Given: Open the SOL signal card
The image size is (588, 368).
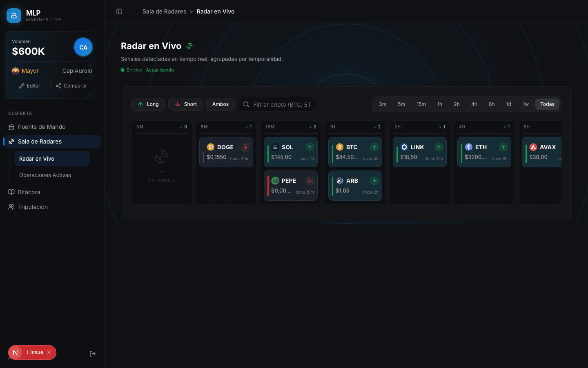Looking at the screenshot, I should tap(291, 152).
